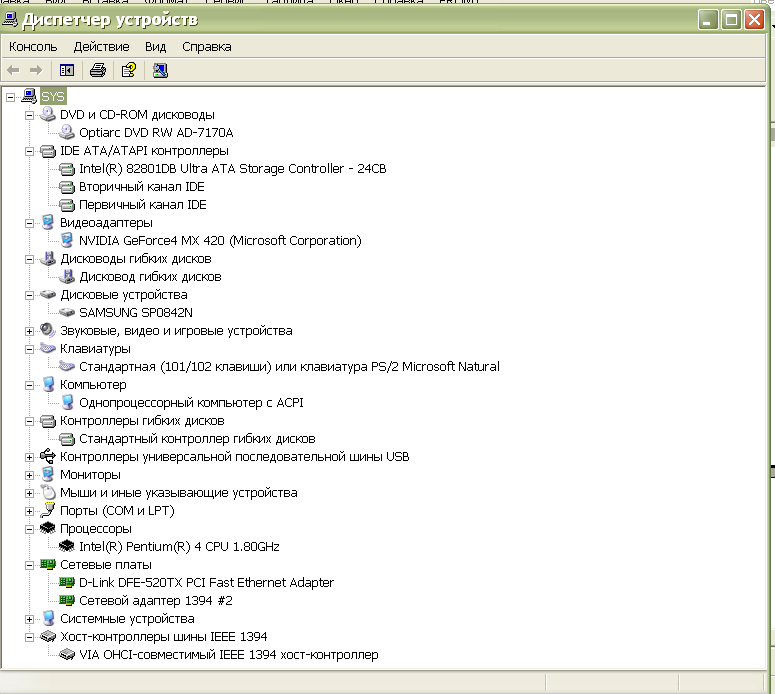Expand the Звуковые, видео и игровые устройства node
This screenshot has width=775, height=694.
click(29, 331)
